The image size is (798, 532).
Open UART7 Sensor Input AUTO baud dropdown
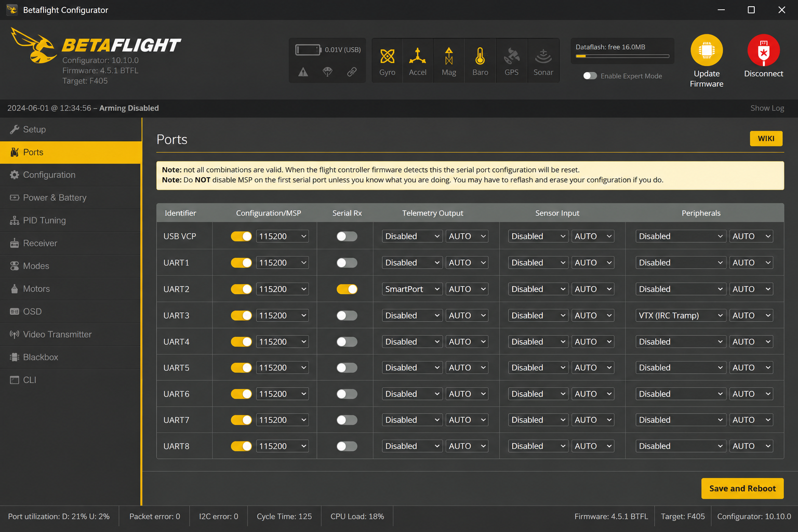593,420
